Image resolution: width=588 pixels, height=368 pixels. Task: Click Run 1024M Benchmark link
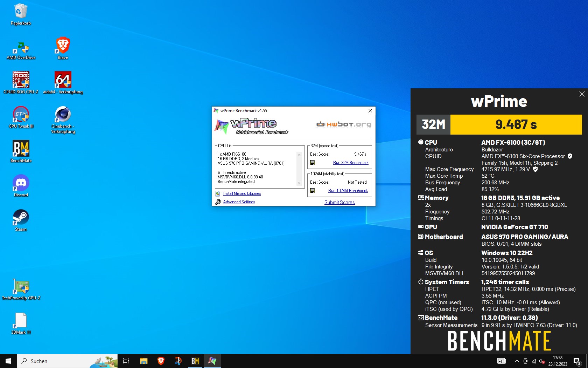coord(348,191)
